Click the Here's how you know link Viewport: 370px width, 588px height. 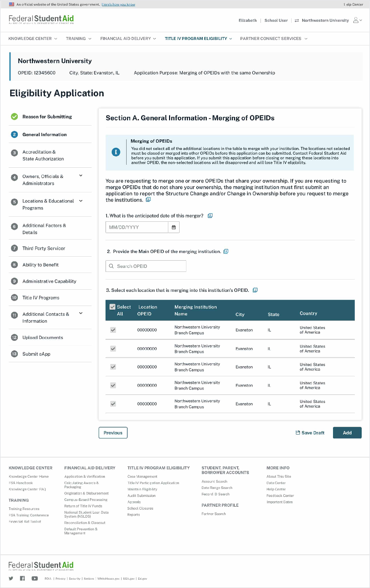[x=118, y=4]
